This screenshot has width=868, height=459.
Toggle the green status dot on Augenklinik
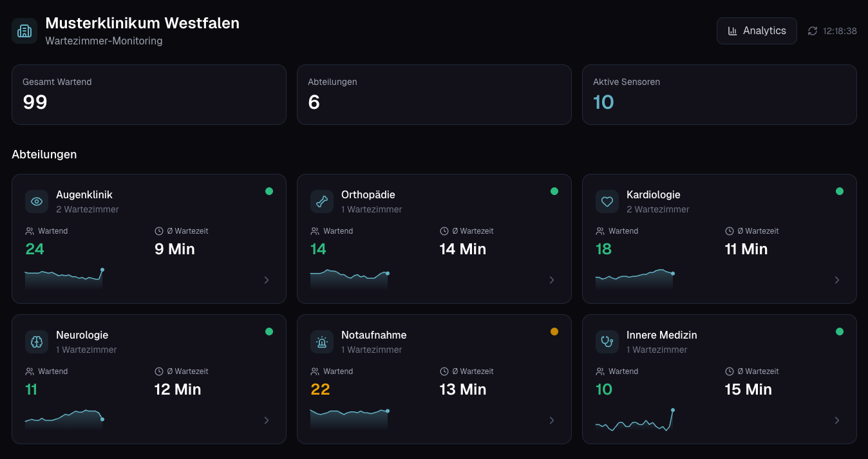pyautogui.click(x=269, y=191)
